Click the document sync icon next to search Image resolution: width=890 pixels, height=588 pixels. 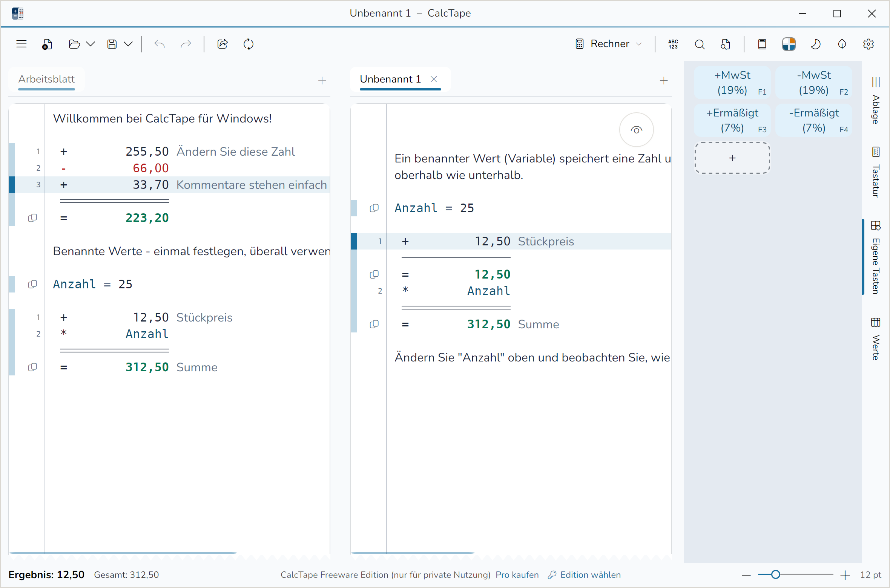click(x=725, y=44)
